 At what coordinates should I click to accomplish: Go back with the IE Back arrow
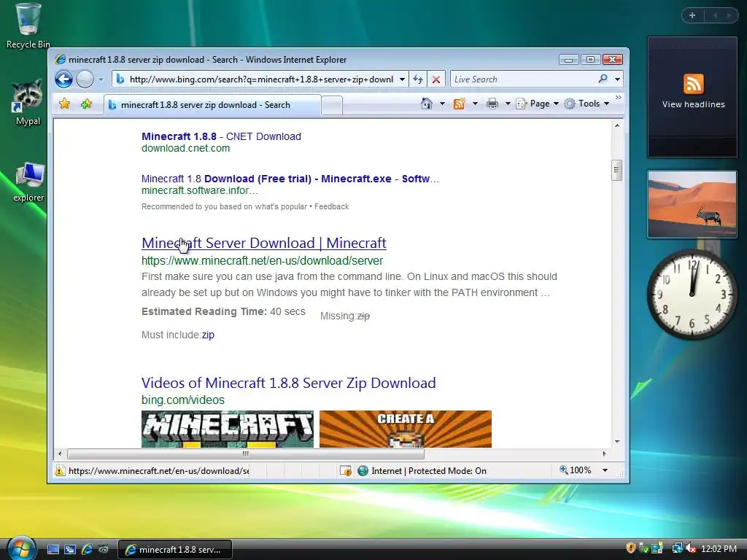(63, 79)
